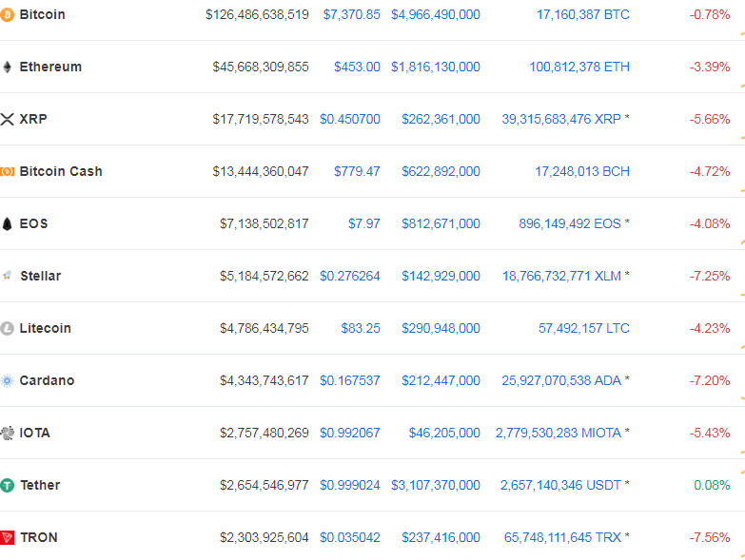745x560 pixels.
Task: Click supply 18,766,732,771 XLM
Action: click(561, 276)
